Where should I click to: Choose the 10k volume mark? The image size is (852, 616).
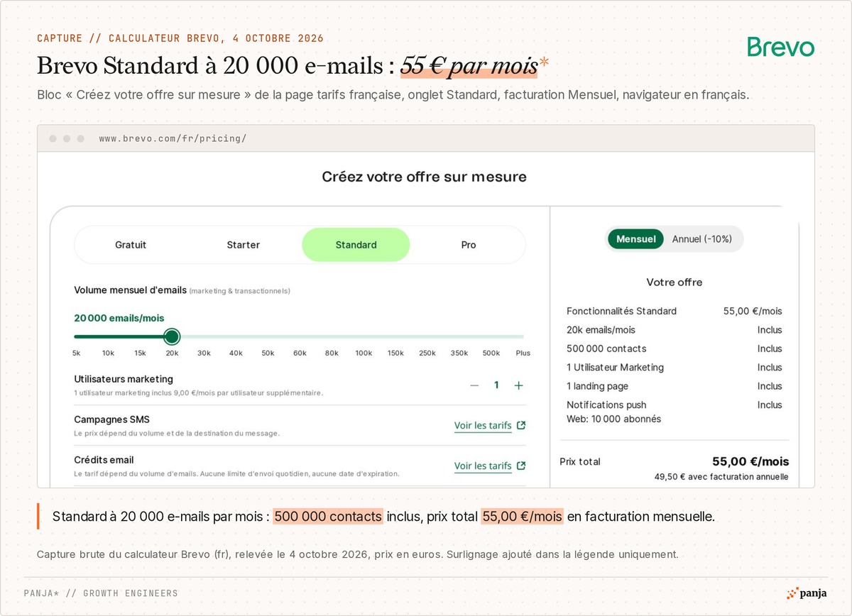[x=108, y=353]
